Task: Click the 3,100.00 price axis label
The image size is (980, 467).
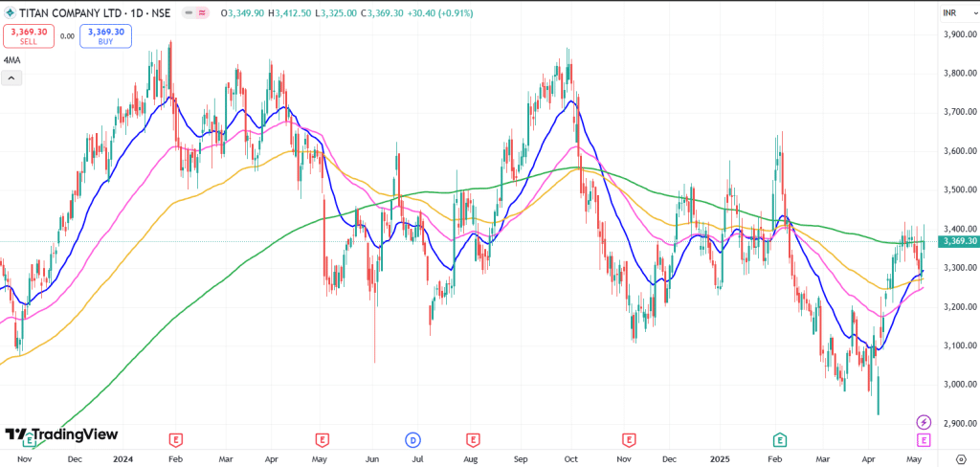Action: coord(959,345)
